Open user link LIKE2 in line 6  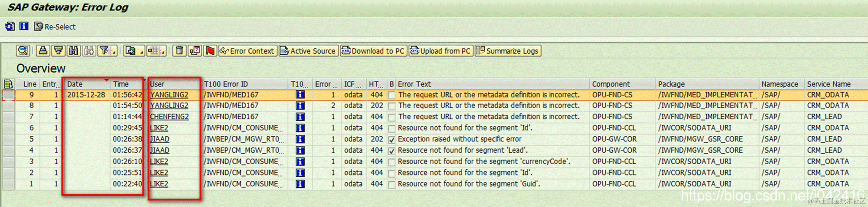click(x=159, y=128)
